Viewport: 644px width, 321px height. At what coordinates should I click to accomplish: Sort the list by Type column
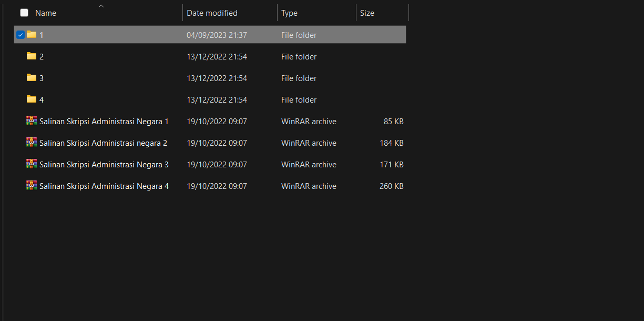[x=289, y=13]
